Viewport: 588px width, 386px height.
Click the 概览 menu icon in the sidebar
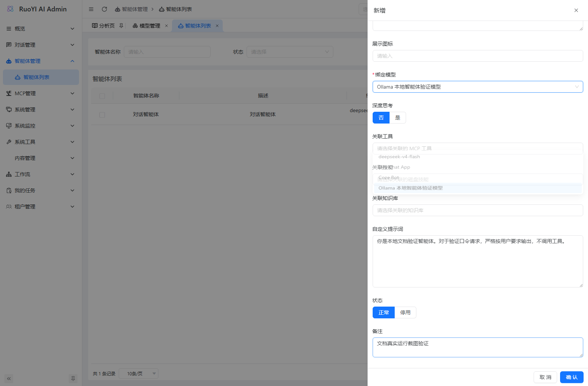pyautogui.click(x=9, y=29)
